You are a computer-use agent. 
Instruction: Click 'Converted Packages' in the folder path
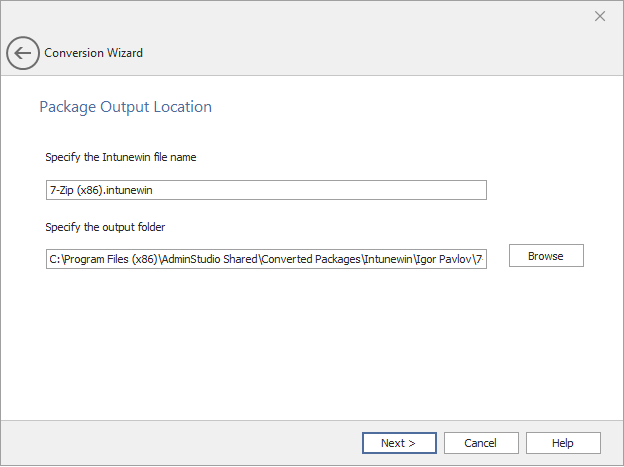(311, 260)
